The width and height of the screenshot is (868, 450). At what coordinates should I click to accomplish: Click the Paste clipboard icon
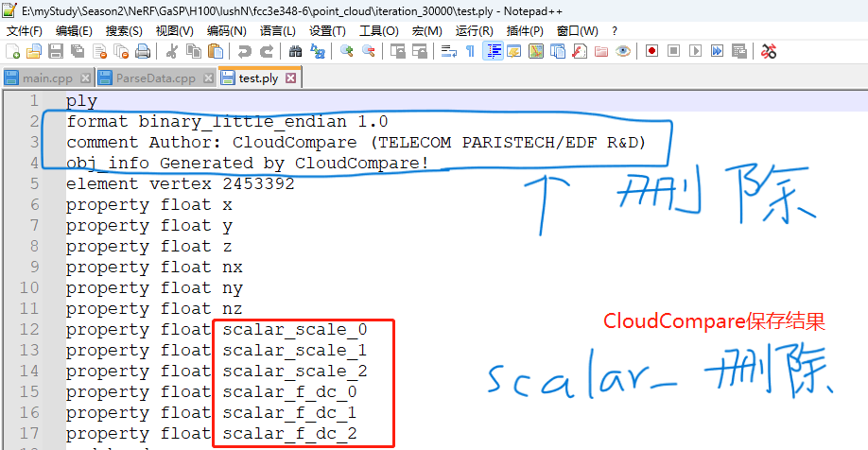[216, 51]
